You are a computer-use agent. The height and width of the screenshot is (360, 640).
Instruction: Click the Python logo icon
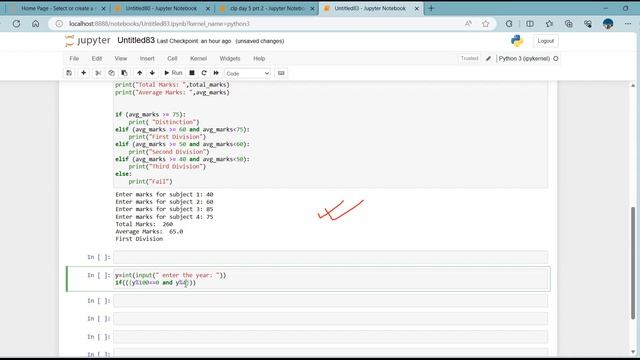[x=517, y=41]
